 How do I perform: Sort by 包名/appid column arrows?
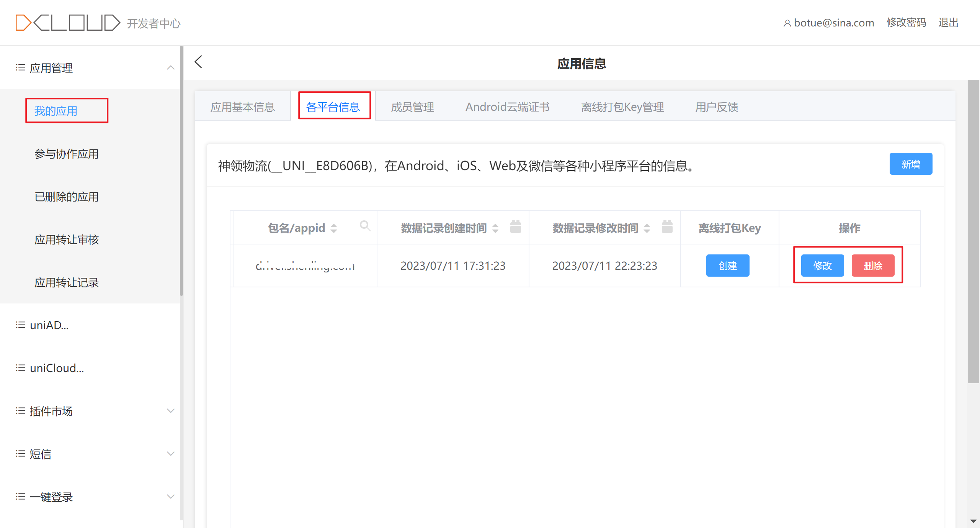click(x=334, y=228)
